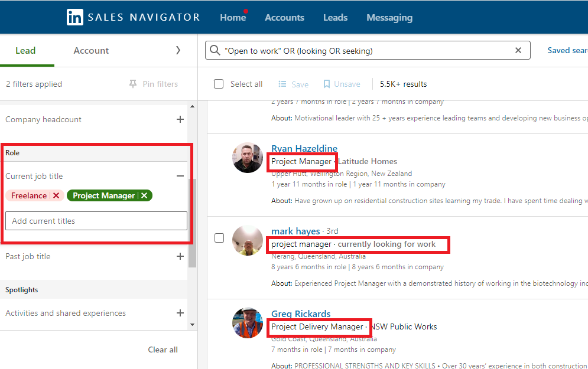
Task: Open the Accounts menu
Action: pos(285,18)
